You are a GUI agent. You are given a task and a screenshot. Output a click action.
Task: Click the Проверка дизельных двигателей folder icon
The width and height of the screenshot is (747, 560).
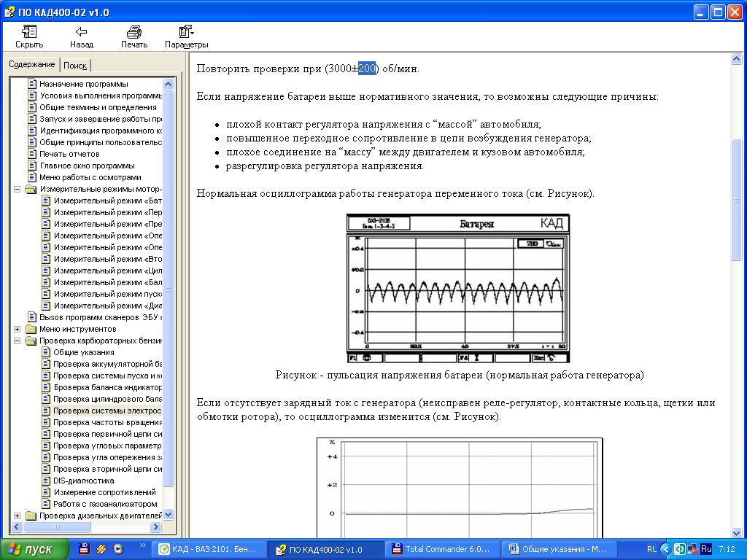pos(31,516)
